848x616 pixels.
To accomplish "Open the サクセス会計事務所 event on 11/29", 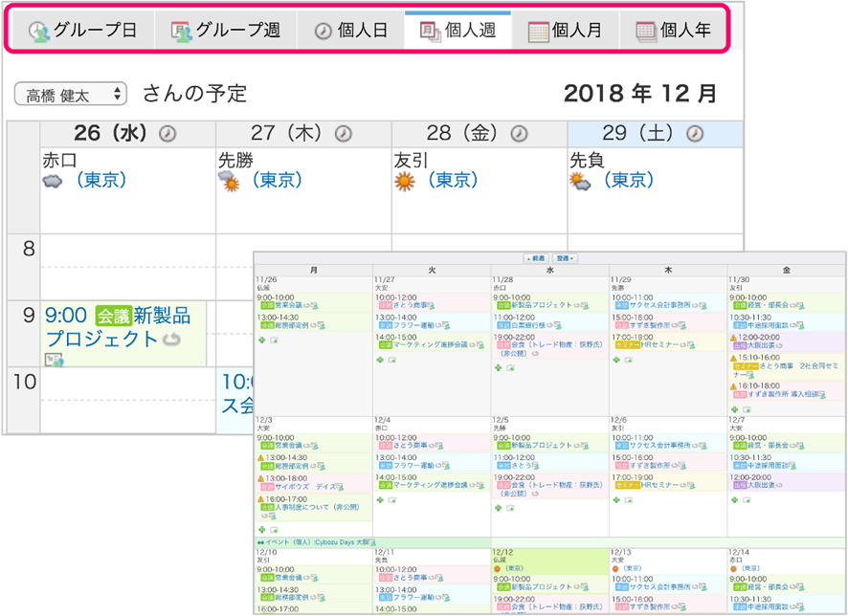I will tap(659, 305).
